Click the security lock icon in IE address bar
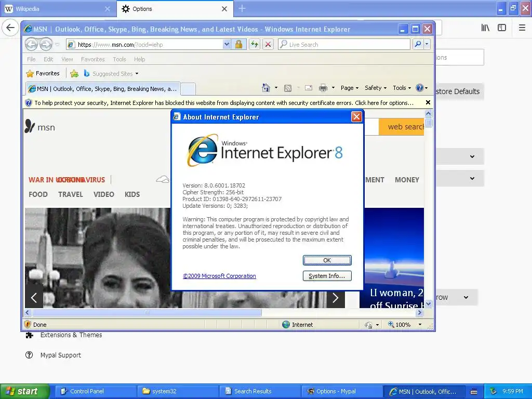The height and width of the screenshot is (399, 532). tap(239, 45)
